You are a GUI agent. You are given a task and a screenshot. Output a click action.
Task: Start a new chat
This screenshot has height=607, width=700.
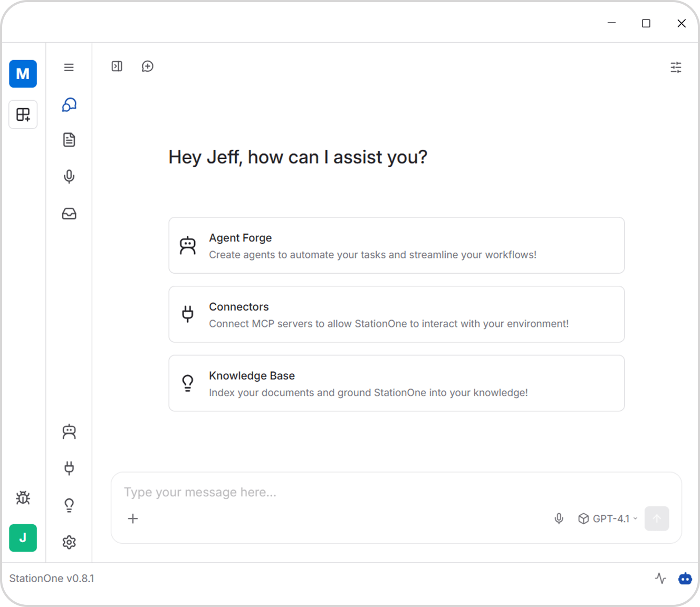(x=148, y=66)
